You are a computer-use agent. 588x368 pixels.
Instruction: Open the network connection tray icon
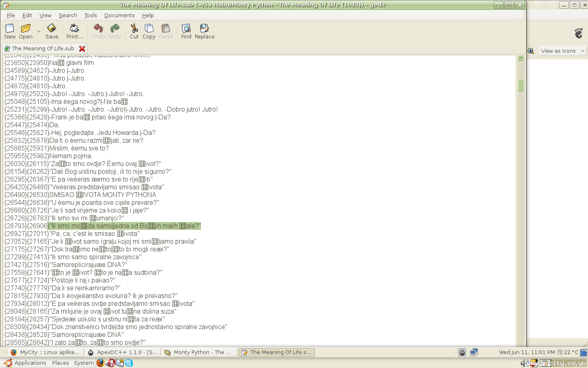474,352
